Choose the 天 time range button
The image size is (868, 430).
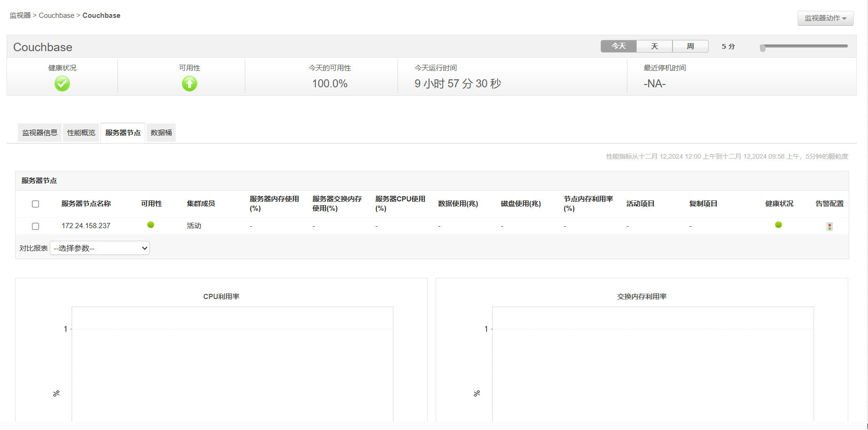654,46
